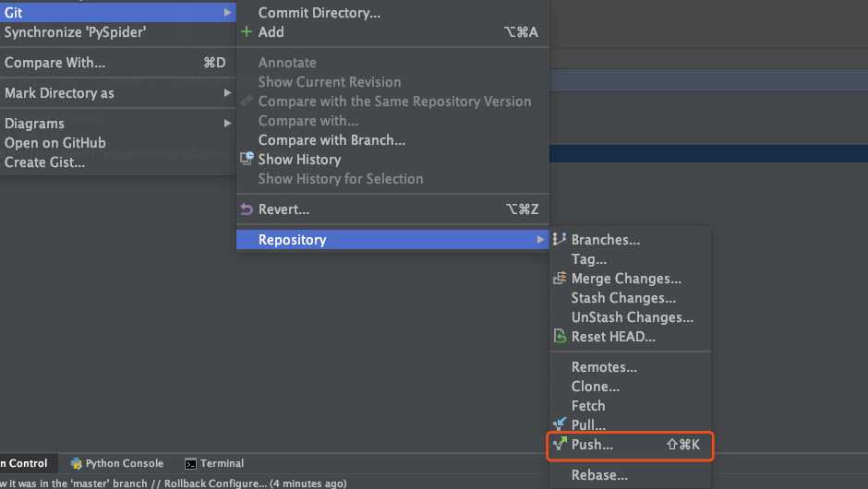Choose Pull... entry
Screen dimensions: 868x489
(x=588, y=425)
